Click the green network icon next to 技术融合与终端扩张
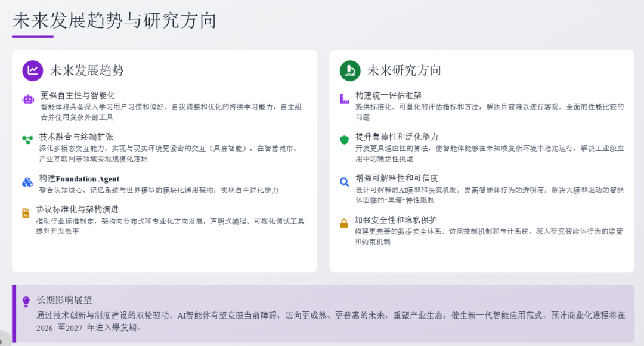 click(27, 140)
